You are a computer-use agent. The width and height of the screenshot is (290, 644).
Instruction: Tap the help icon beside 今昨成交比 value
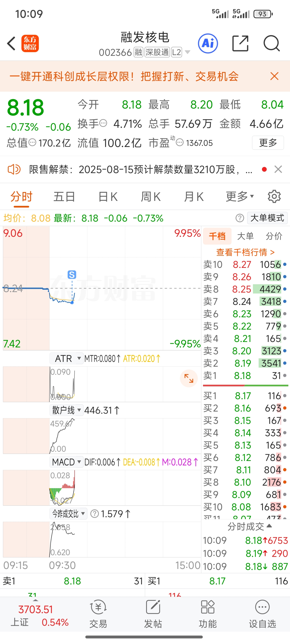[95, 514]
